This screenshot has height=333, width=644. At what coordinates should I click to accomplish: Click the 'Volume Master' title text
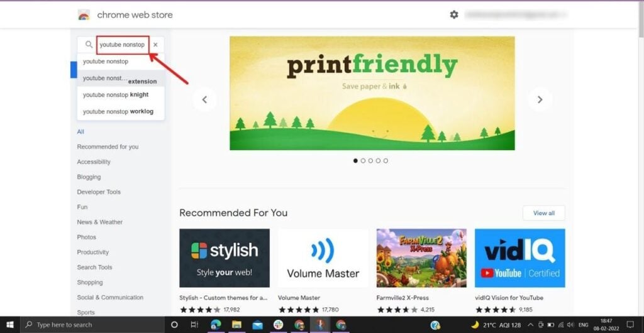click(299, 298)
